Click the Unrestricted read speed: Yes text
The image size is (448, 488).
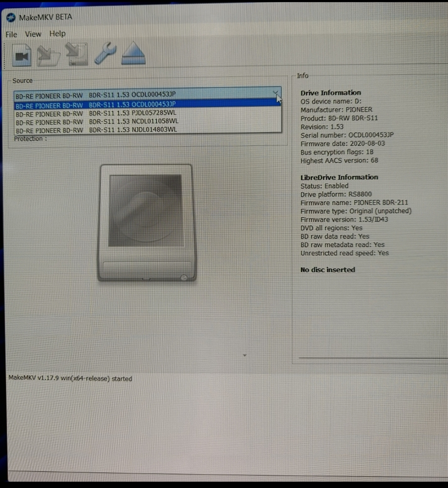[344, 253]
